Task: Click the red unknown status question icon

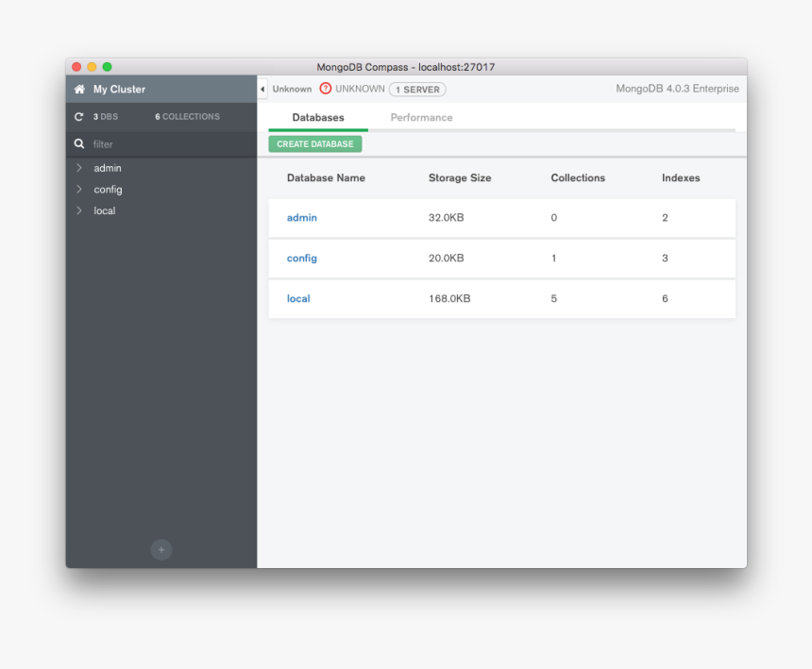Action: tap(326, 89)
